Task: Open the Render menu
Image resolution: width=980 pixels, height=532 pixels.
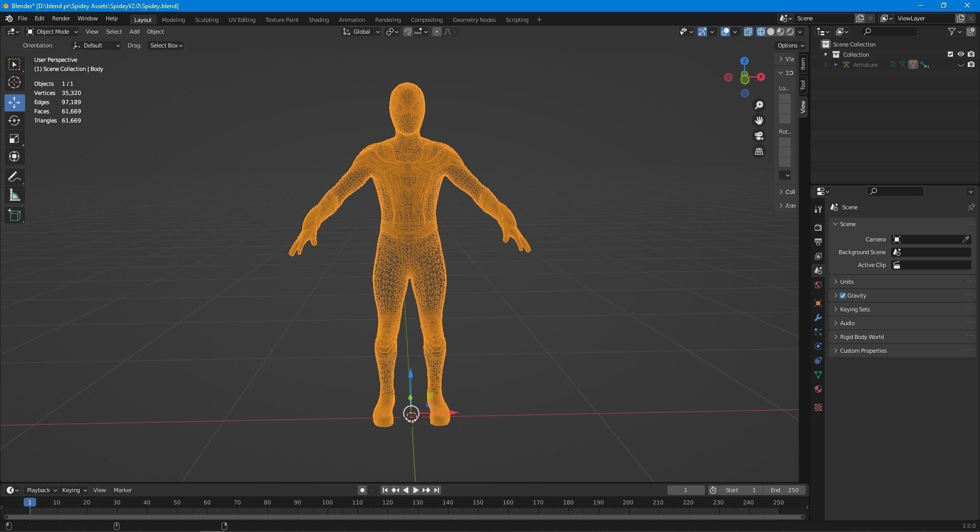Action: [61, 18]
